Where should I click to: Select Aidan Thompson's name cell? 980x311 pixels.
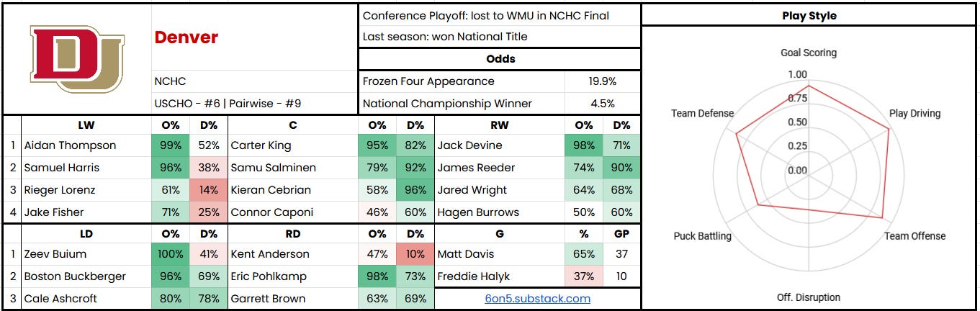click(86, 145)
